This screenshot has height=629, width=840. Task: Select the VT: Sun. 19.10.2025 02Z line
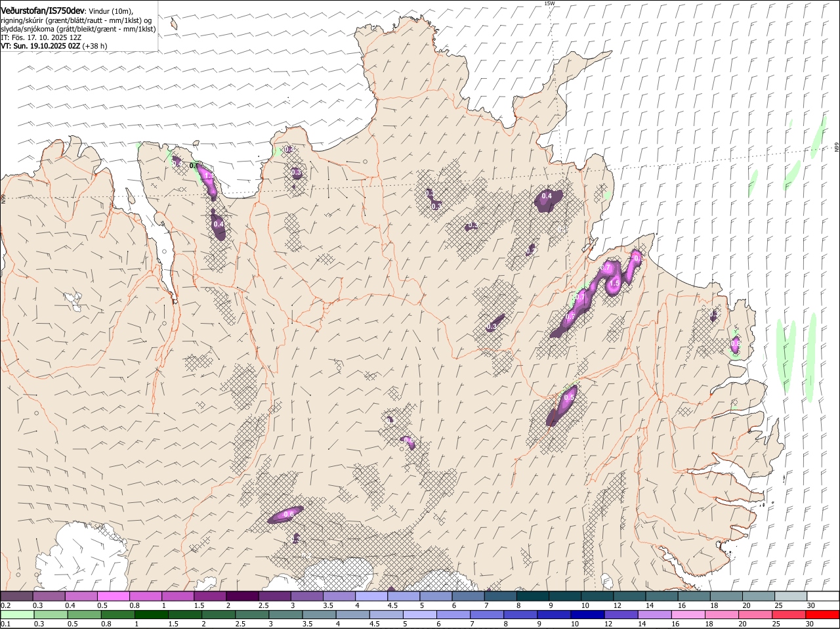pyautogui.click(x=41, y=46)
